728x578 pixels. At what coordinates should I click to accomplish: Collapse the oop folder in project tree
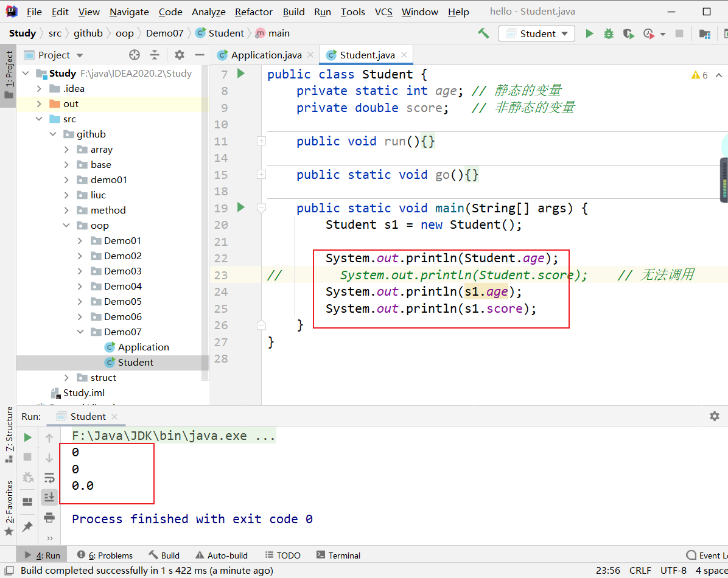[x=66, y=225]
